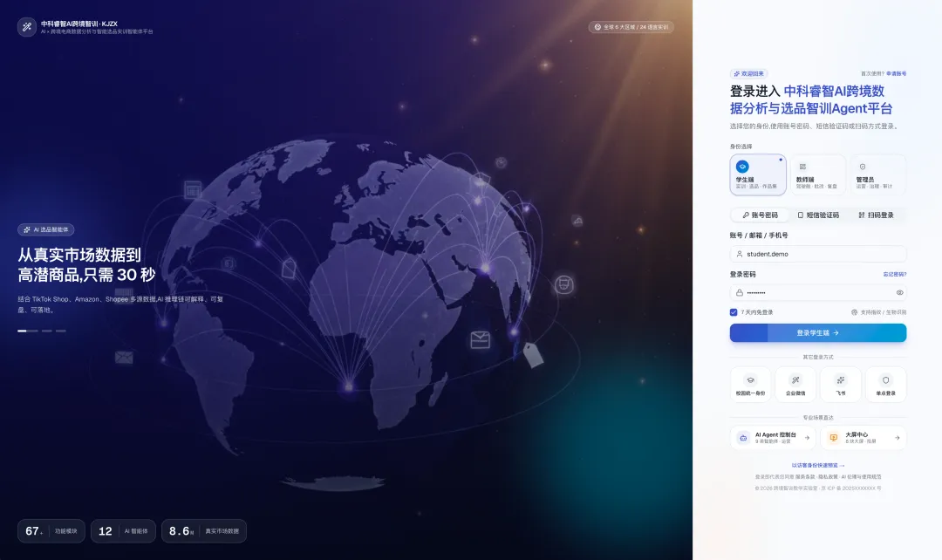Click the headline 从真实市场数据到高潜商品
The image size is (942, 560).
click(86, 265)
